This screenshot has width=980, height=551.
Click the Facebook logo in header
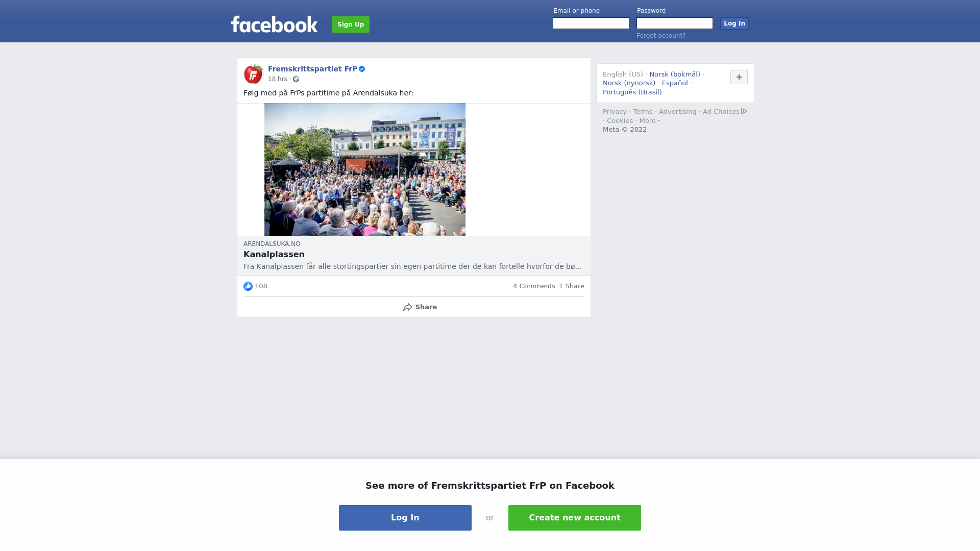(274, 24)
